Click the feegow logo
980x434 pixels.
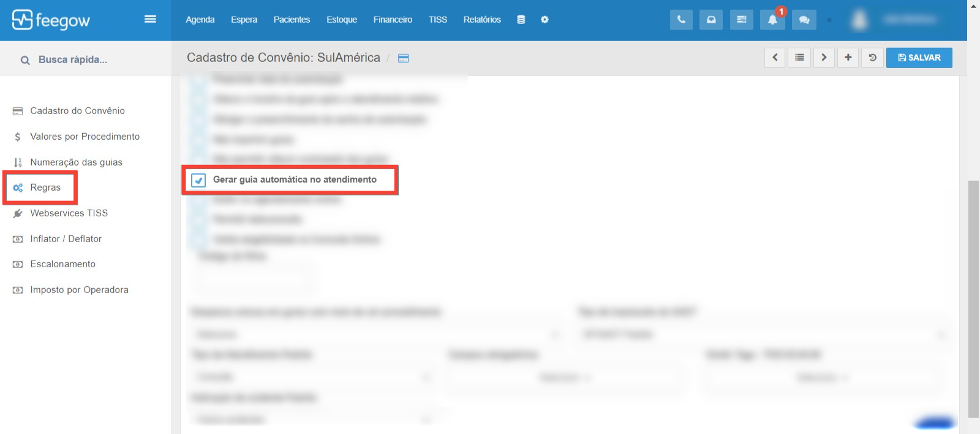[51, 20]
